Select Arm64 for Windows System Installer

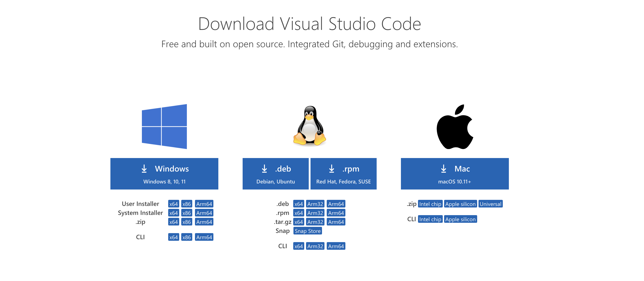(204, 213)
